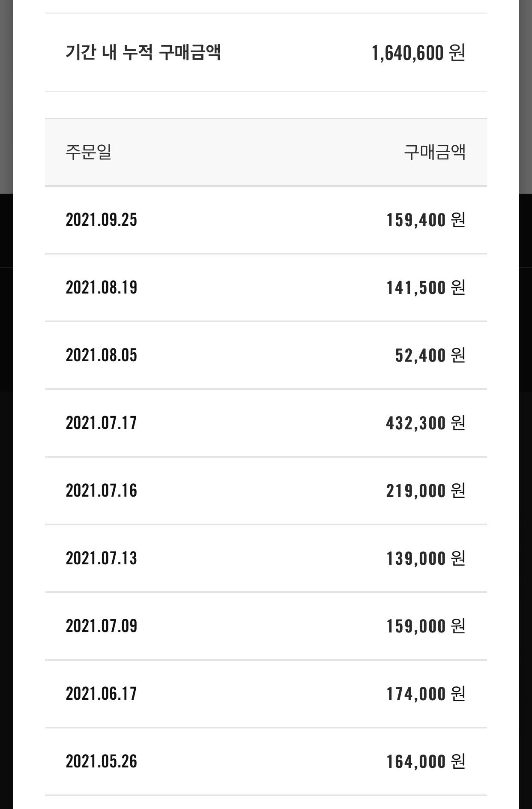Select the 2021.06.17 order date
Screen dimensions: 532x809
click(x=102, y=694)
